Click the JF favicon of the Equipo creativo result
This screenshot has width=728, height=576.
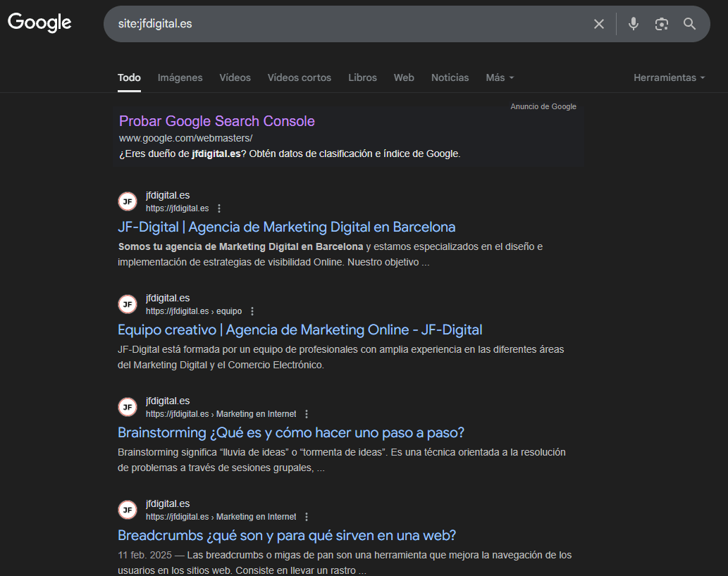click(128, 304)
